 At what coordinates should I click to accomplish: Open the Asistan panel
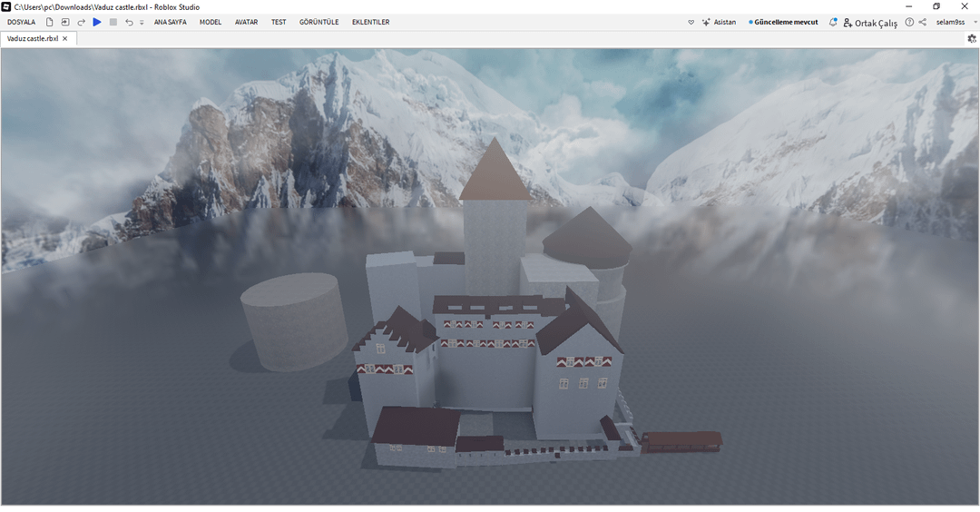pos(719,22)
